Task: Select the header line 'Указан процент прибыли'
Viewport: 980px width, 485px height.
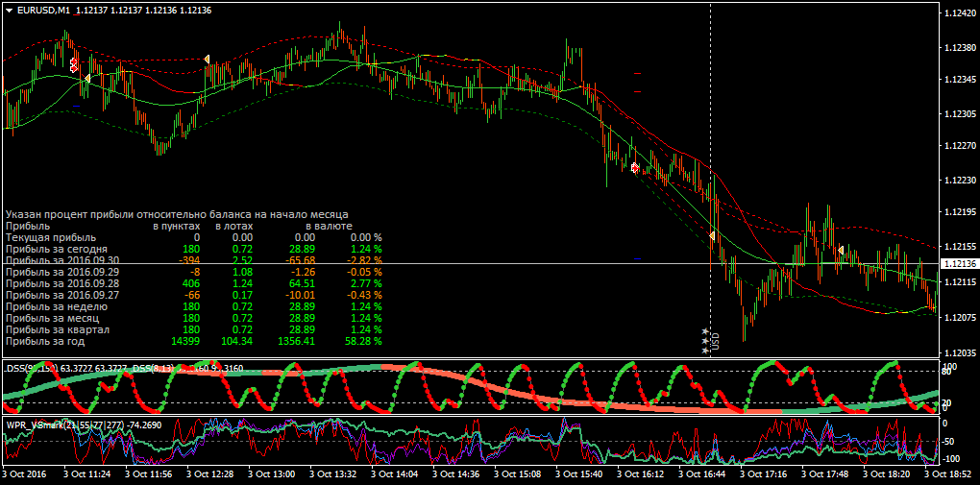Action: (177, 214)
